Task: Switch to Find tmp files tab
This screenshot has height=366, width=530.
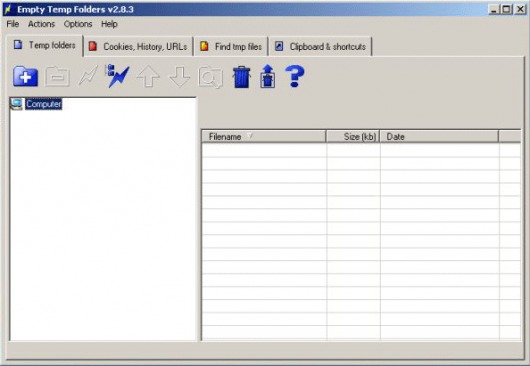Action: 231,46
